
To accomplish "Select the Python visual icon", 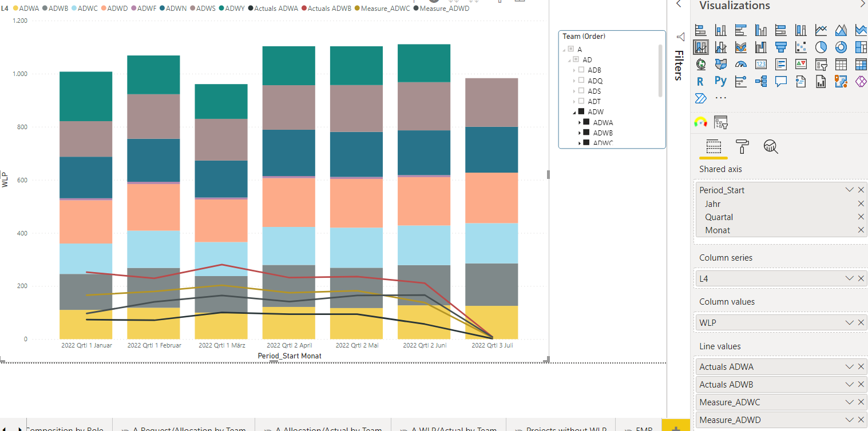I will tap(720, 81).
